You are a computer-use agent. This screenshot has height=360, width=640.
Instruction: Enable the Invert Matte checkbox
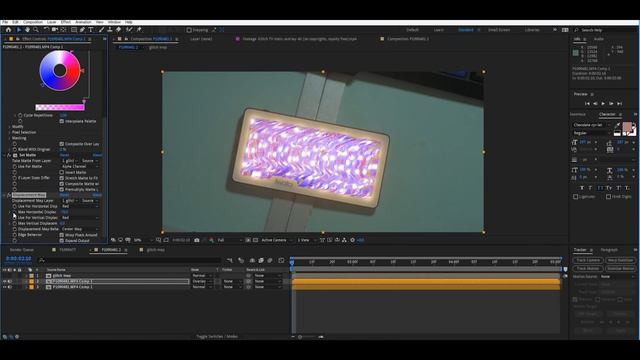62,172
